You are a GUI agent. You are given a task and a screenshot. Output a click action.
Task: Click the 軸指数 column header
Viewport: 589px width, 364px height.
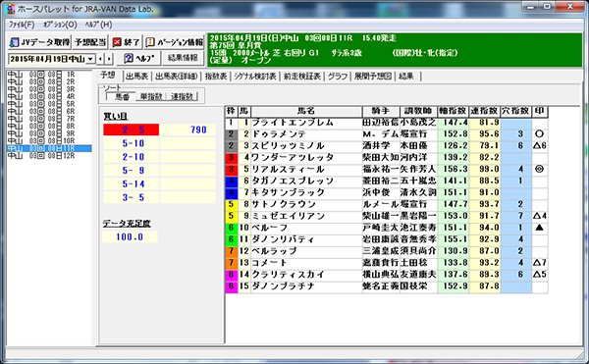[453, 111]
